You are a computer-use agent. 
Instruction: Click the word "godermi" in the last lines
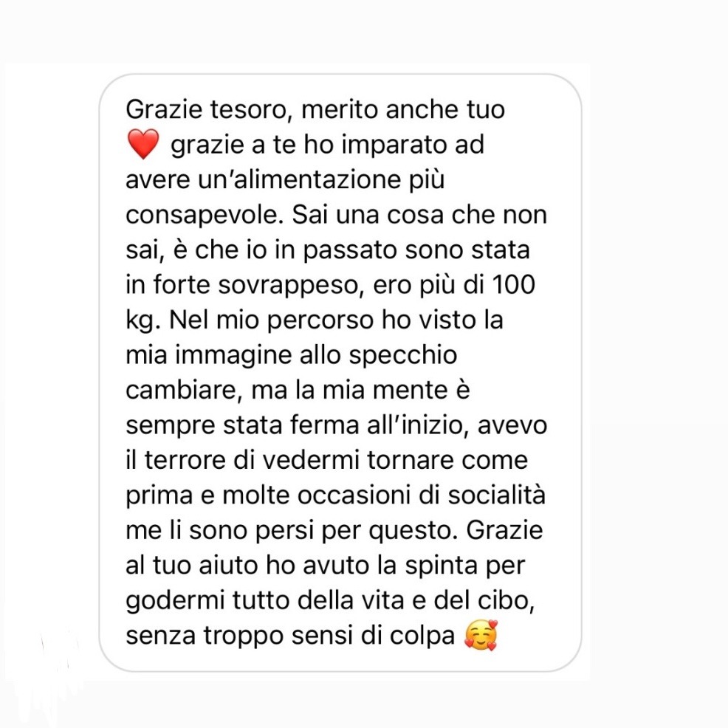click(176, 601)
